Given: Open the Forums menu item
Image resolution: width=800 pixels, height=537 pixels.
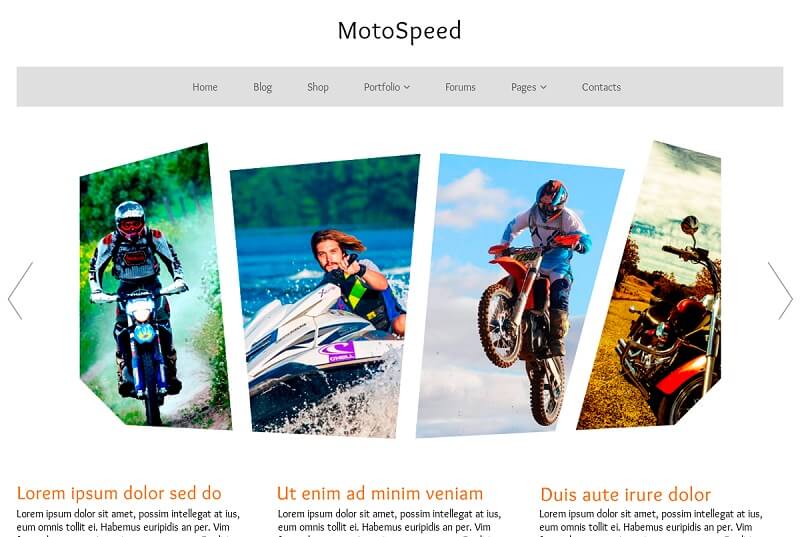Looking at the screenshot, I should click(460, 87).
